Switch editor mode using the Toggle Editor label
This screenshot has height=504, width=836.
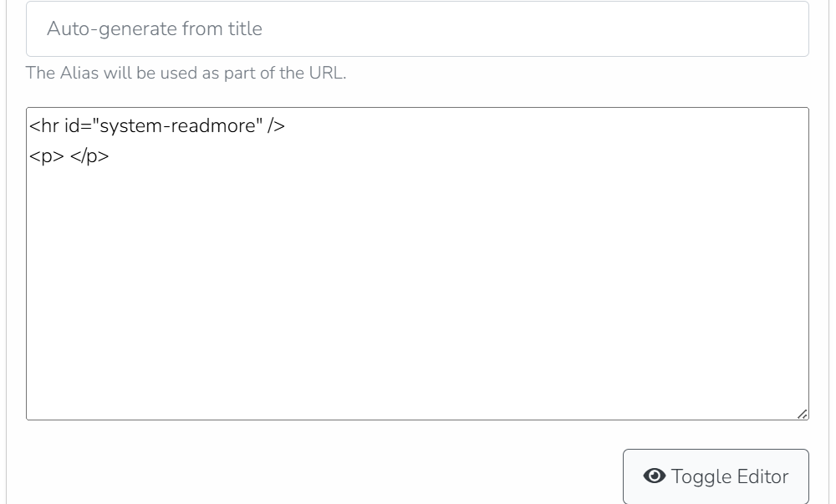tap(729, 476)
